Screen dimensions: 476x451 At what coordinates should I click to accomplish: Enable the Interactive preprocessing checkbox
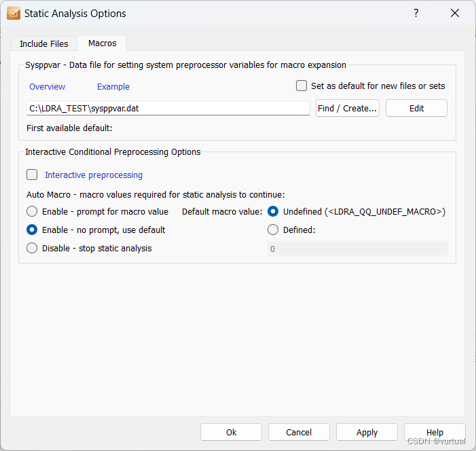click(32, 175)
